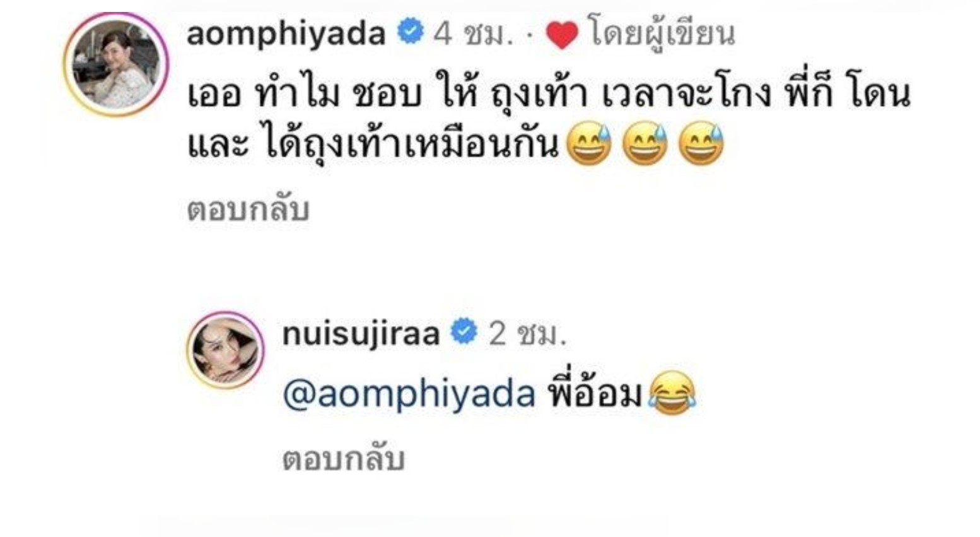Click the middle sweat-smile emoji
Viewport: 980px width, 537px height.
tap(645, 144)
